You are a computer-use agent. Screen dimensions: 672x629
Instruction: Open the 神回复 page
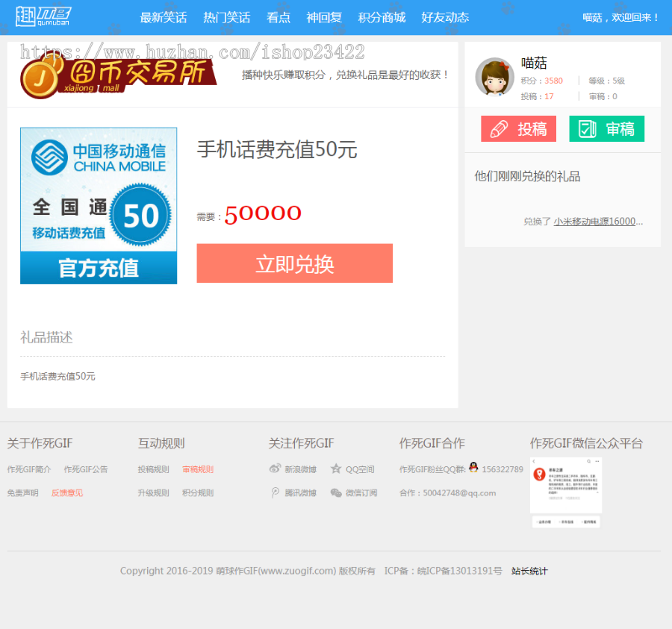click(324, 18)
